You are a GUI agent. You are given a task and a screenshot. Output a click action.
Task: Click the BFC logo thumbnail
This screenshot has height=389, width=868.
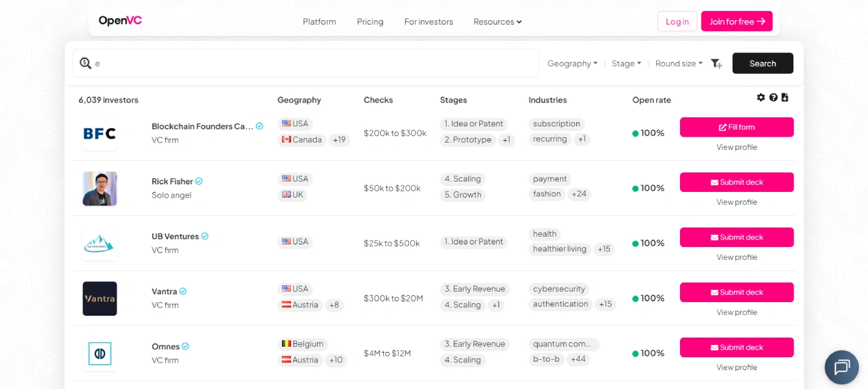coord(100,134)
